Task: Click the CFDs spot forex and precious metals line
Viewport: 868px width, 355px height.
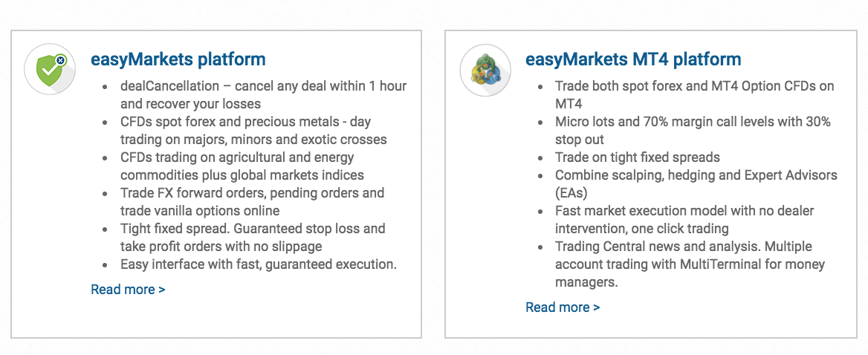Action: [x=253, y=131]
